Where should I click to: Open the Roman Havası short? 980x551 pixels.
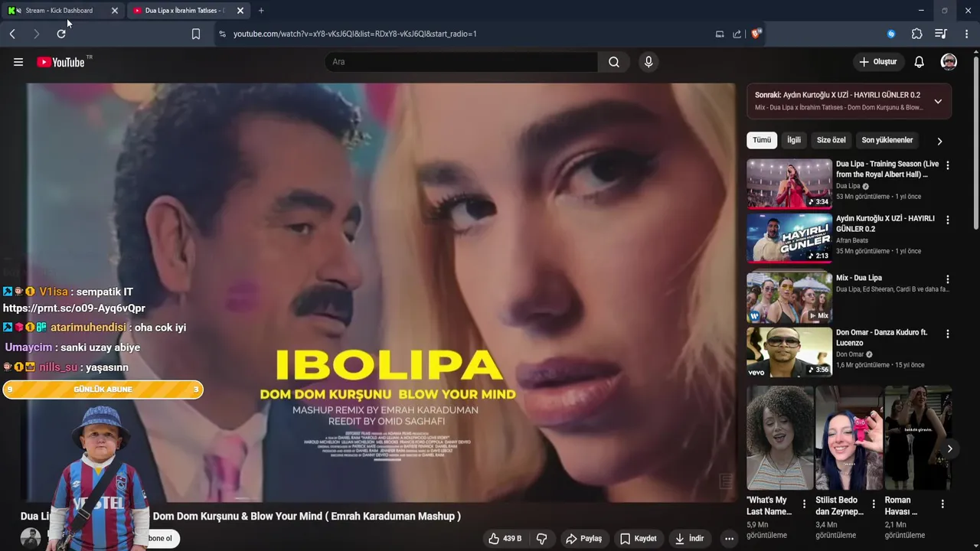point(918,438)
